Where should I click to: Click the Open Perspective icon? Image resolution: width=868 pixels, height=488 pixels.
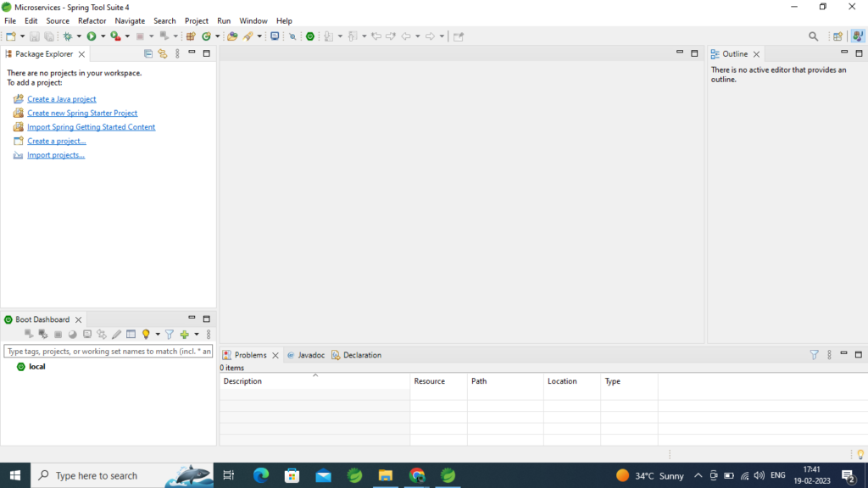(837, 36)
